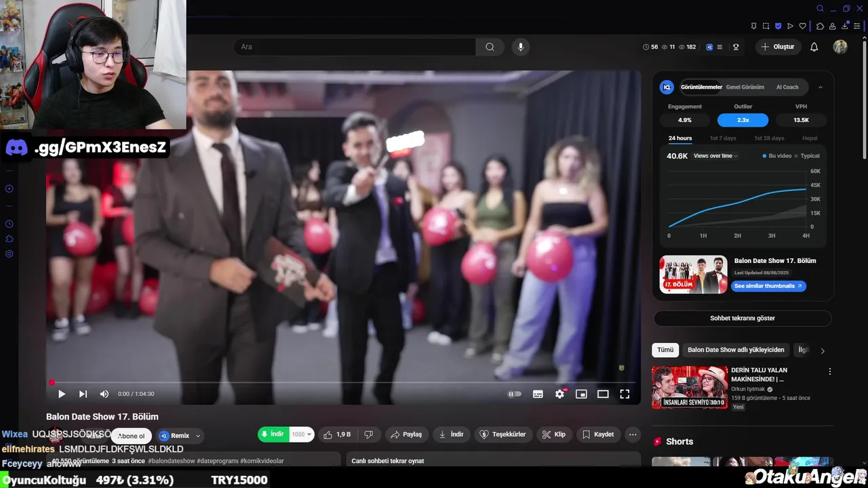Dislike the video with thumbs down
Viewport: 868px width, 488px height.
coord(369,434)
